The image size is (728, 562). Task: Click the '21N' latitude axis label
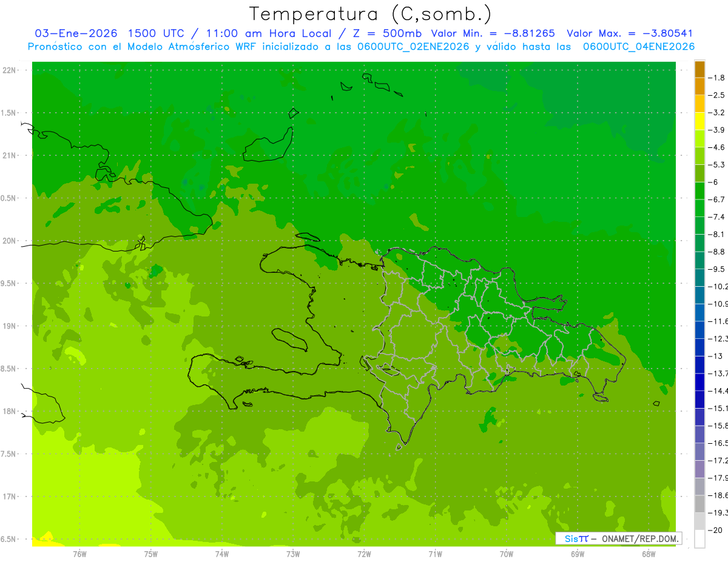[x=10, y=156]
